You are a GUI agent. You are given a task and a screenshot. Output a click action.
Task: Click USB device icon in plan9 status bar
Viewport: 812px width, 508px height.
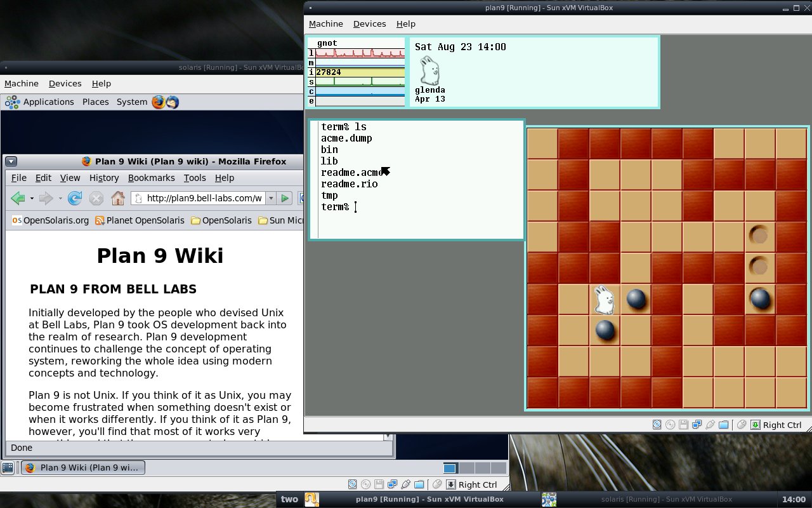click(710, 425)
